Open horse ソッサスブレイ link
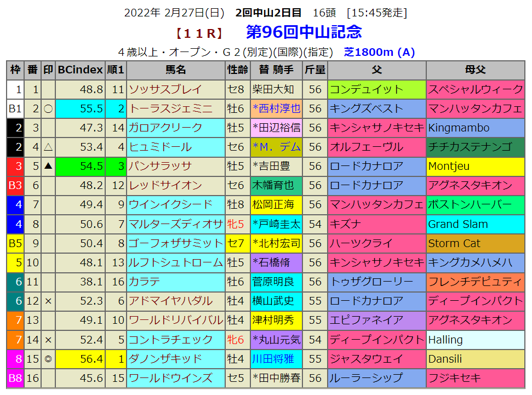 pyautogui.click(x=165, y=89)
